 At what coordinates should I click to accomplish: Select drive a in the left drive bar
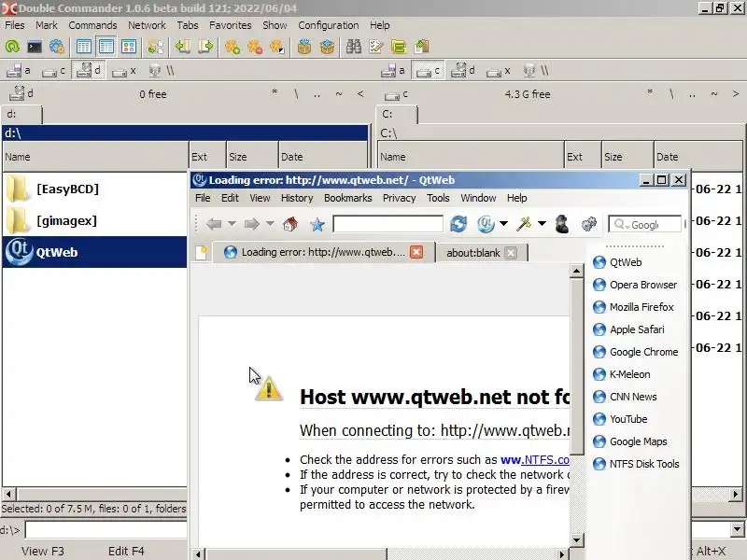coord(19,71)
